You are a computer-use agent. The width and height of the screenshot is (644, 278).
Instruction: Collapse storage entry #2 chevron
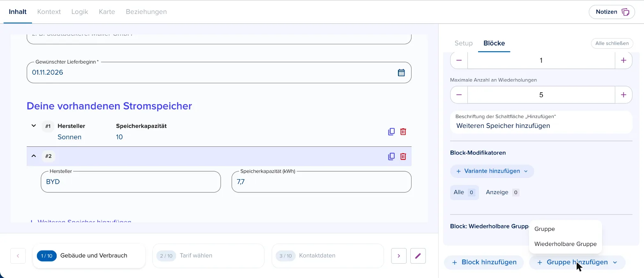pos(34,156)
